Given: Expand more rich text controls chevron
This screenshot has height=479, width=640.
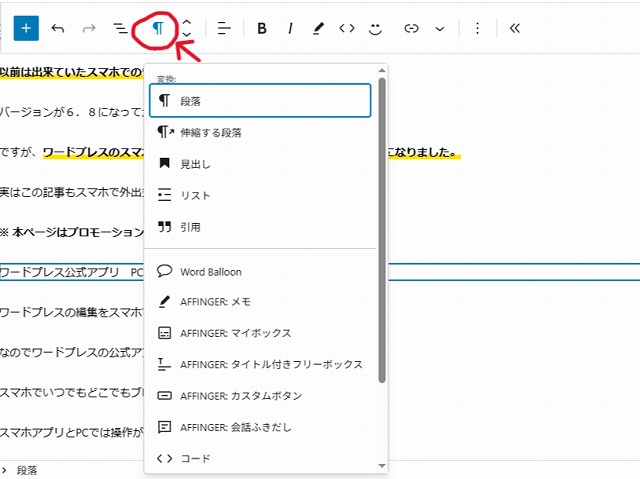Looking at the screenshot, I should pyautogui.click(x=439, y=29).
